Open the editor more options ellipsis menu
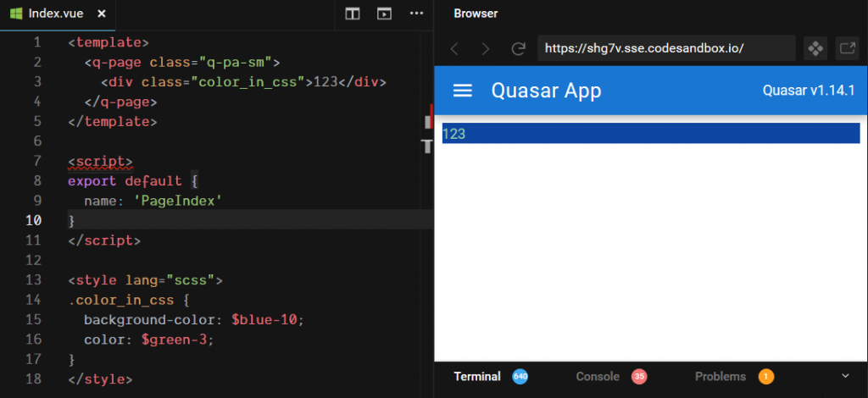The image size is (868, 398). (x=416, y=14)
